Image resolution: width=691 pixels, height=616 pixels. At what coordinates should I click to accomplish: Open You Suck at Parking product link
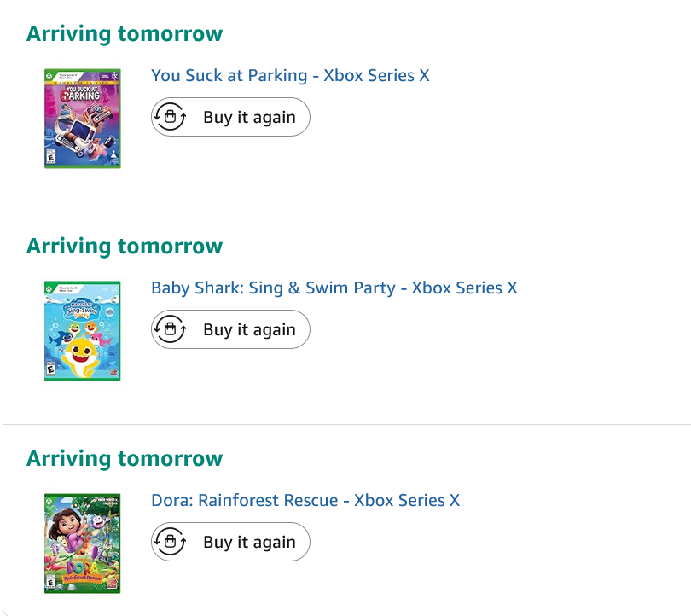290,75
